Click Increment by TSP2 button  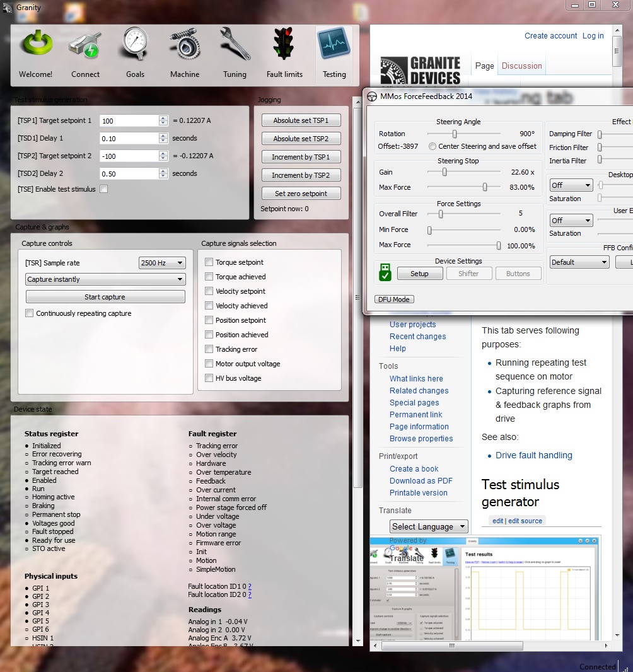pos(301,175)
